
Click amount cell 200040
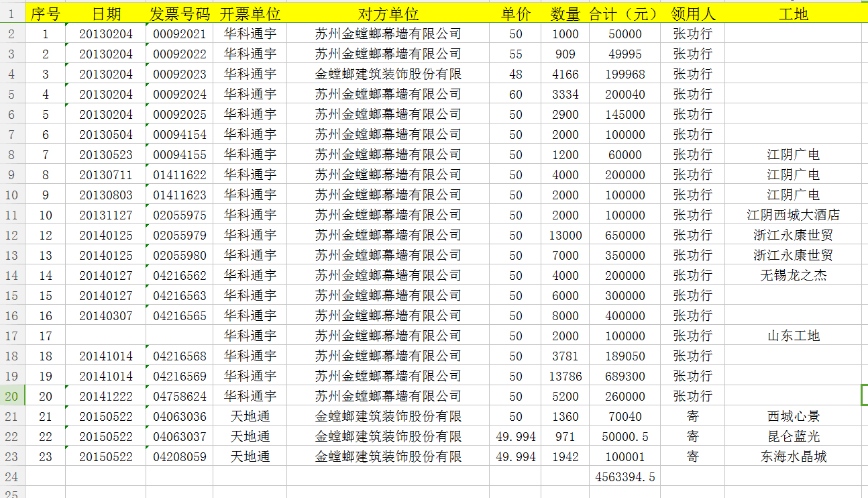click(x=625, y=94)
